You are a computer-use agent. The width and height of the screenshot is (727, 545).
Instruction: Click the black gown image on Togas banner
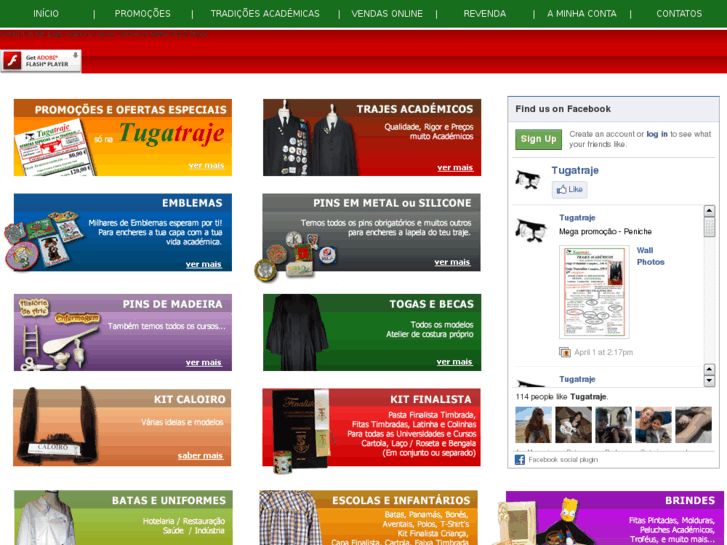coord(297,333)
